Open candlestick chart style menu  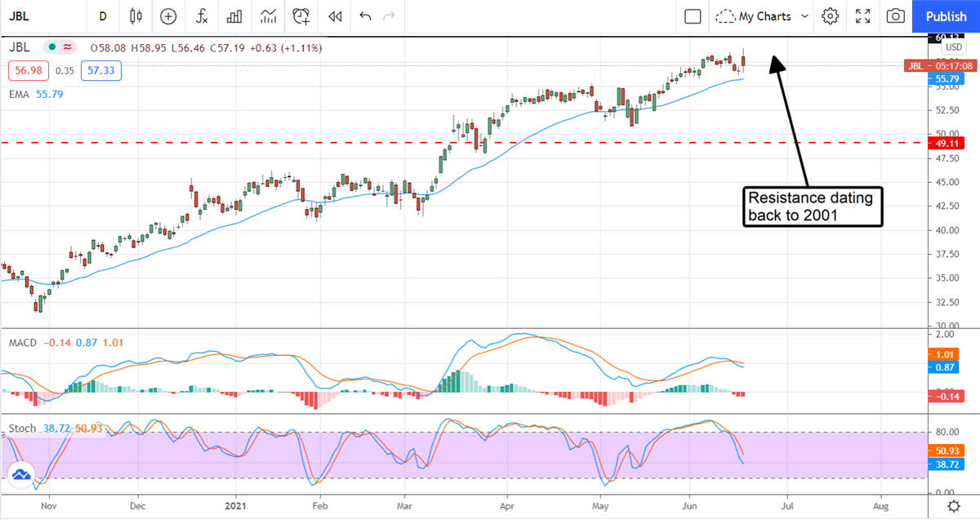pyautogui.click(x=136, y=16)
